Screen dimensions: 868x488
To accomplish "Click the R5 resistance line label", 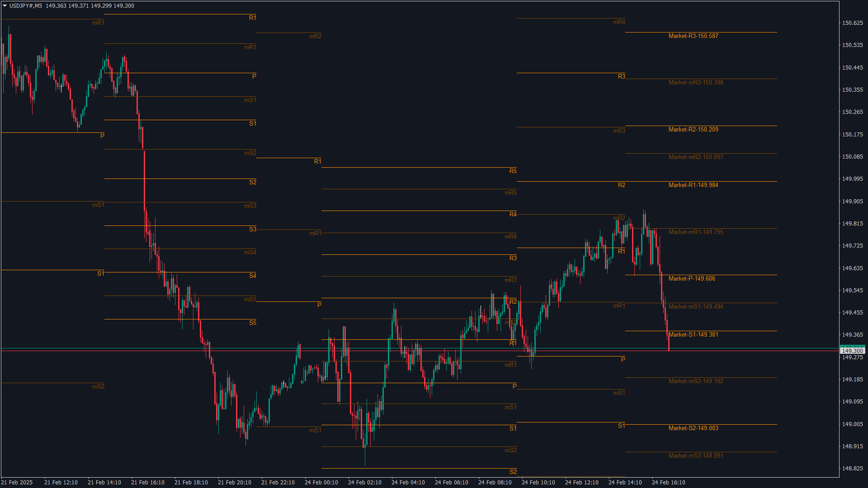I will [513, 171].
